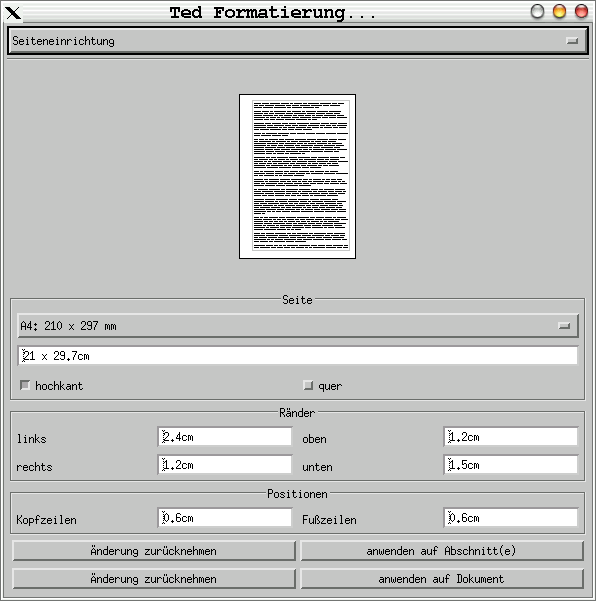Screen dimensions: 596x601
Task: Click the red close button
Action: 581,11
